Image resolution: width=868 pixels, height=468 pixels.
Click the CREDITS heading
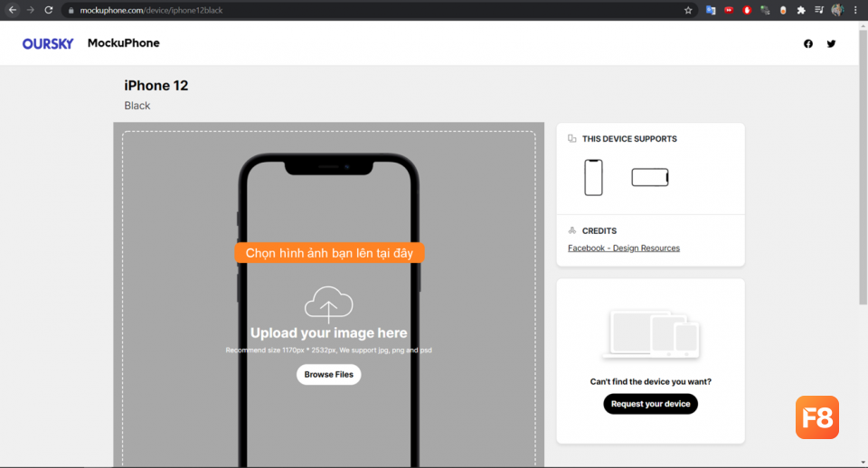click(x=599, y=230)
